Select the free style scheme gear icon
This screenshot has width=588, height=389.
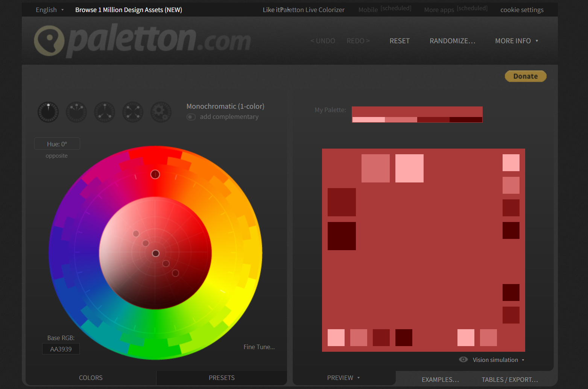161,112
